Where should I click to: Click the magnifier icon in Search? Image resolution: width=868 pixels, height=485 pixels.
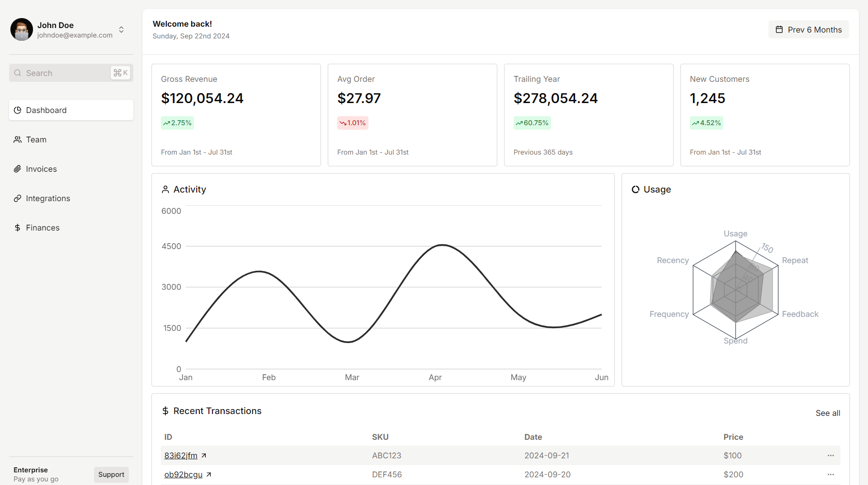coord(18,73)
